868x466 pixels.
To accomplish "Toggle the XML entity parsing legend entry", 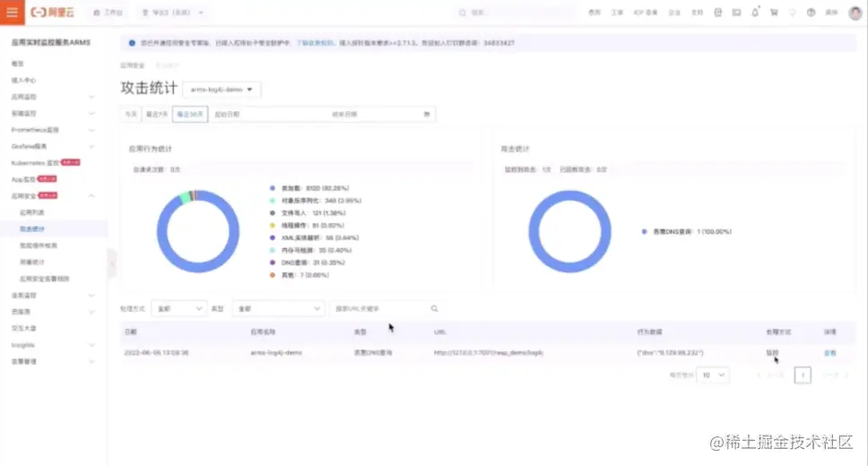I will [315, 238].
